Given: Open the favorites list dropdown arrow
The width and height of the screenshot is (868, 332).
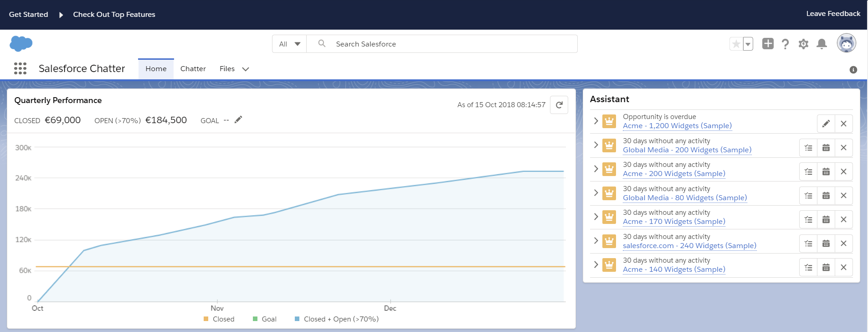Looking at the screenshot, I should pos(748,44).
